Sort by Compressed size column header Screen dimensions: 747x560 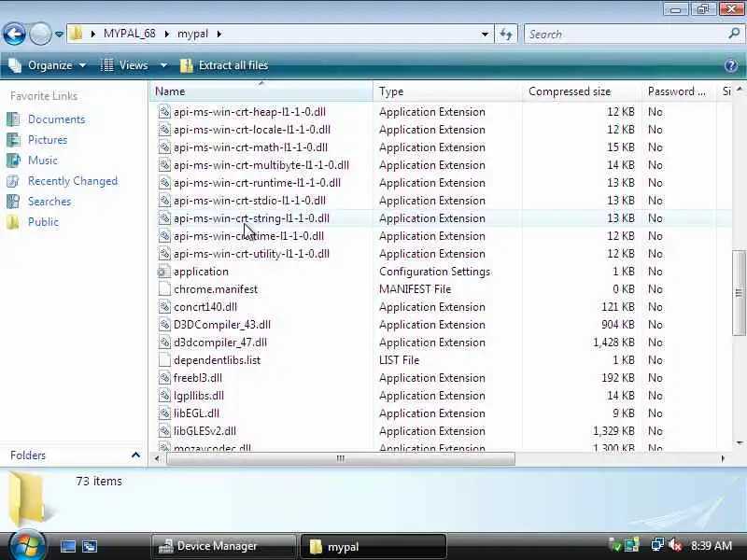pos(582,91)
